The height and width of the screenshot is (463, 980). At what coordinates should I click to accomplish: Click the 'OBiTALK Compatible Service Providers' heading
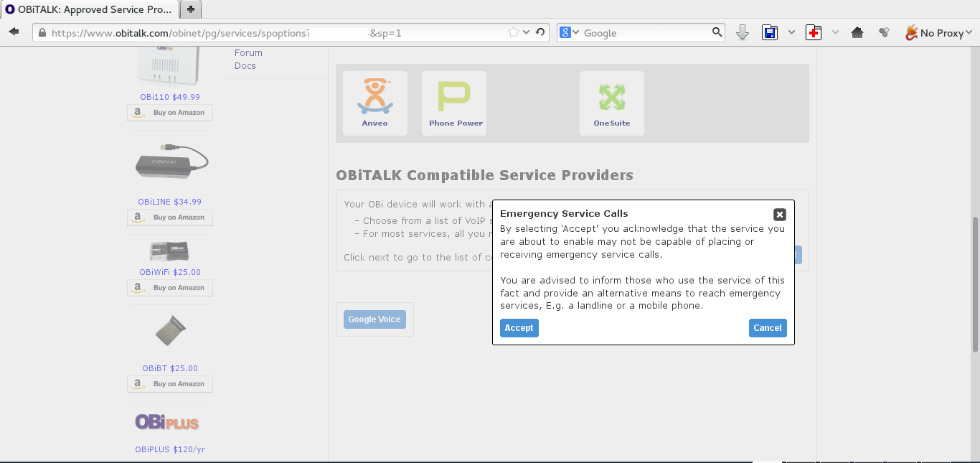click(x=484, y=175)
